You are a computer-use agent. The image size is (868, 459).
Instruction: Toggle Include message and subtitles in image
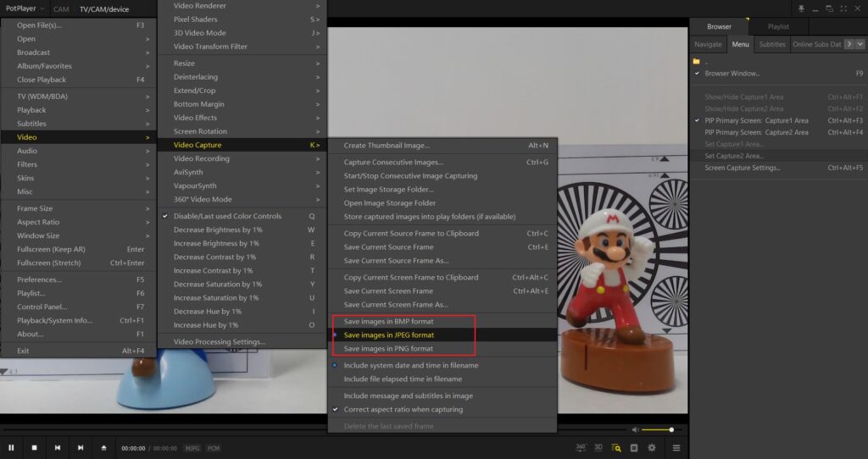[442, 396]
